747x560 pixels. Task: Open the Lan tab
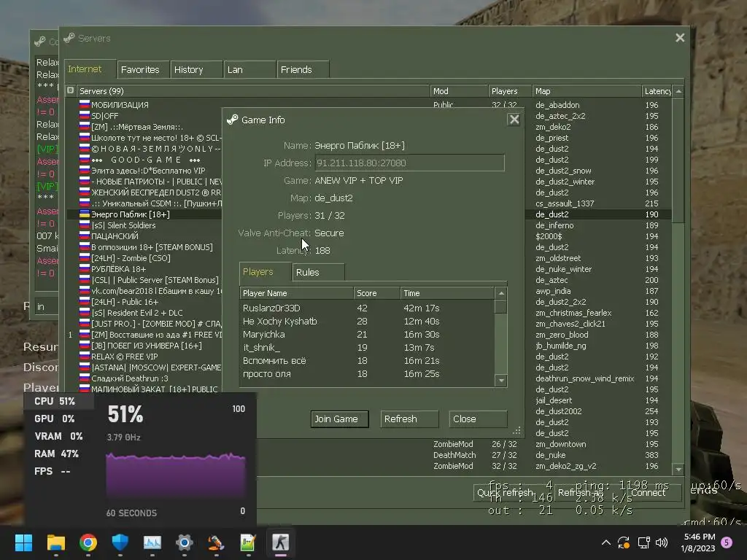pos(249,69)
